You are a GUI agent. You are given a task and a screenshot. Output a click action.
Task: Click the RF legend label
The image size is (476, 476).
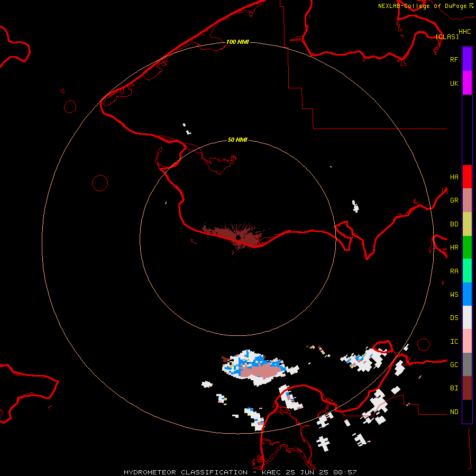pos(454,59)
